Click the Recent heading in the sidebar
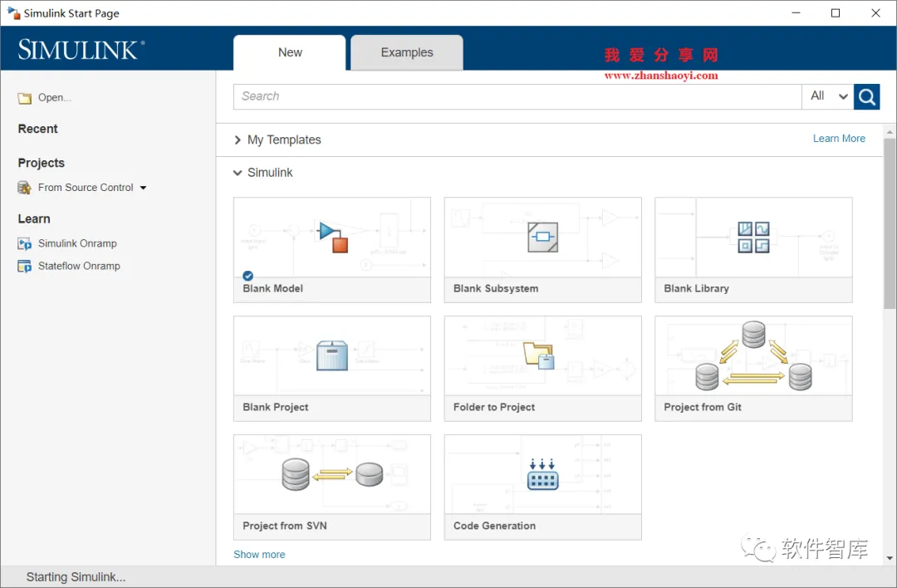This screenshot has width=897, height=588. (x=37, y=129)
